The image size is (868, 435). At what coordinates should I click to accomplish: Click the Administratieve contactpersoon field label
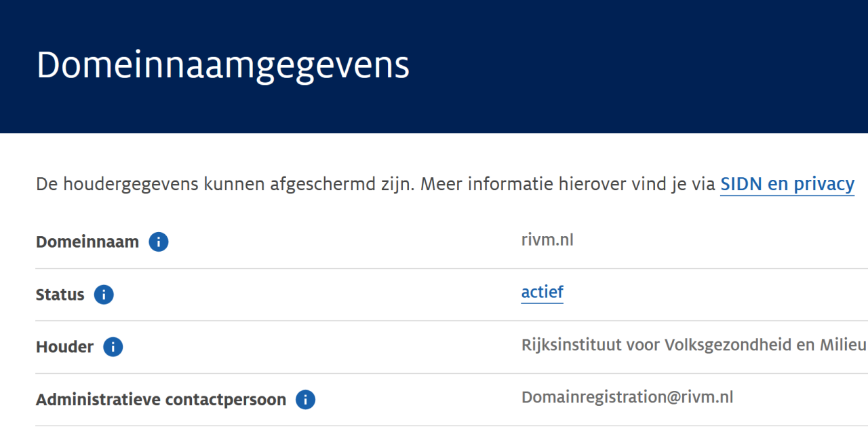(161, 400)
